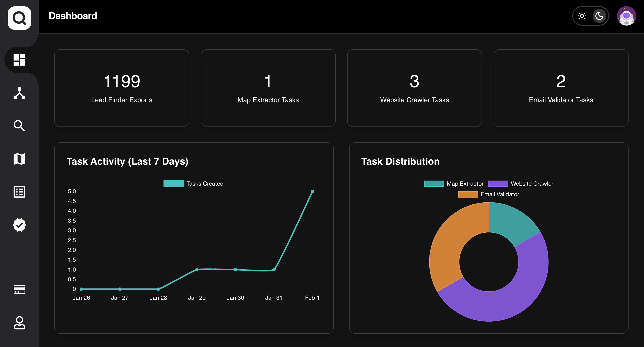The image size is (644, 347).
Task: Open the Website Crawler panel icon
Action: pos(19,192)
